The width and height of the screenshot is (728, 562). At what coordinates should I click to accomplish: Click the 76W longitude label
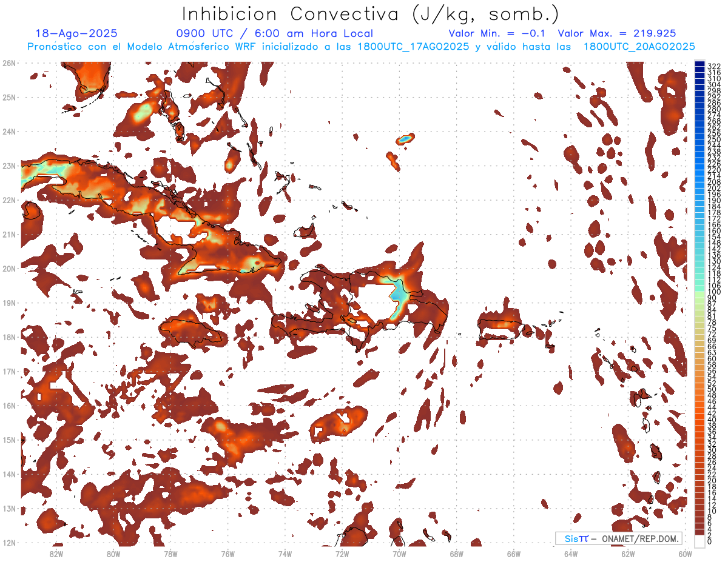[x=227, y=554]
